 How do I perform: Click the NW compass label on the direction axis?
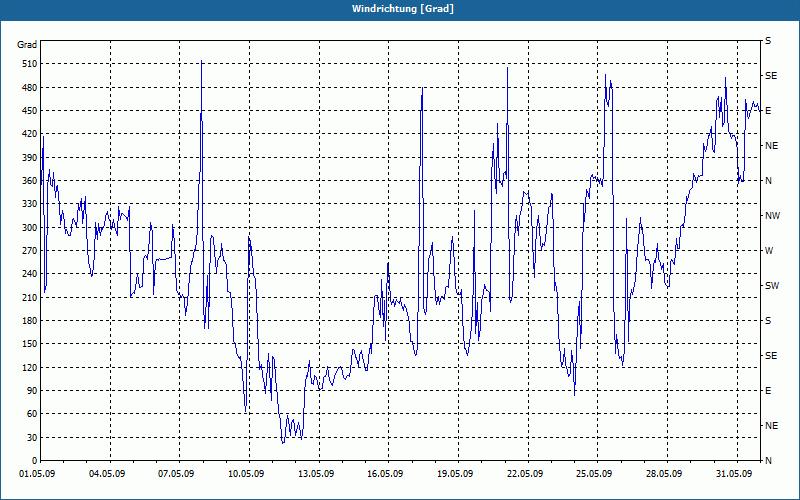[772, 216]
